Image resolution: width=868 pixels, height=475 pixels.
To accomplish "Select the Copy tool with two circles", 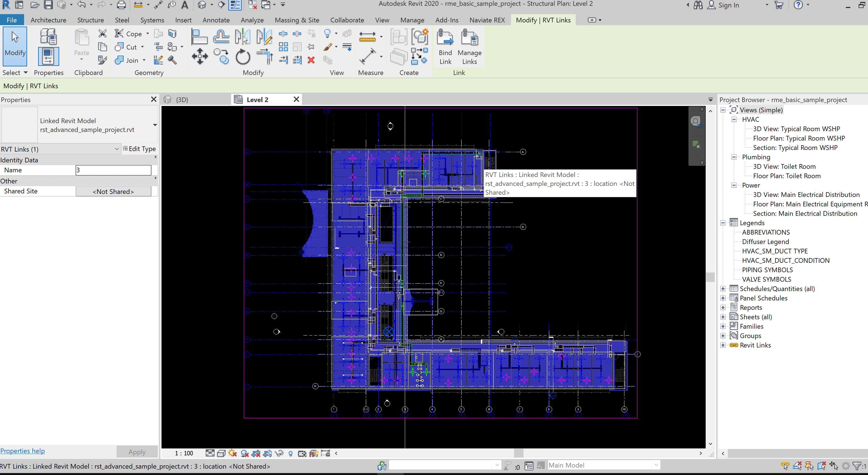I will (221, 56).
